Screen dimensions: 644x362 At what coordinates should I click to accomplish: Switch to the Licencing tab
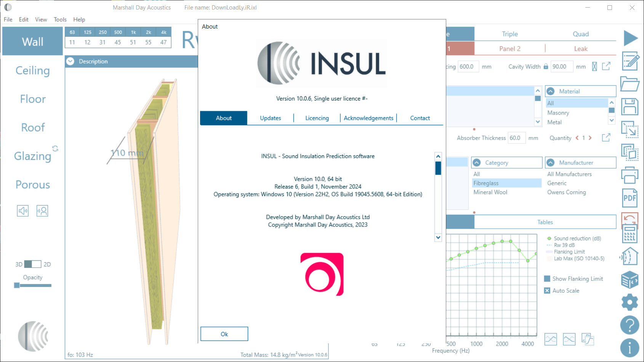(x=317, y=118)
